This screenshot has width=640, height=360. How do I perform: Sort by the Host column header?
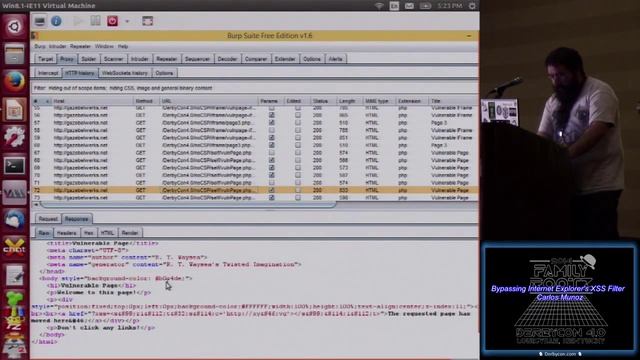(x=92, y=101)
